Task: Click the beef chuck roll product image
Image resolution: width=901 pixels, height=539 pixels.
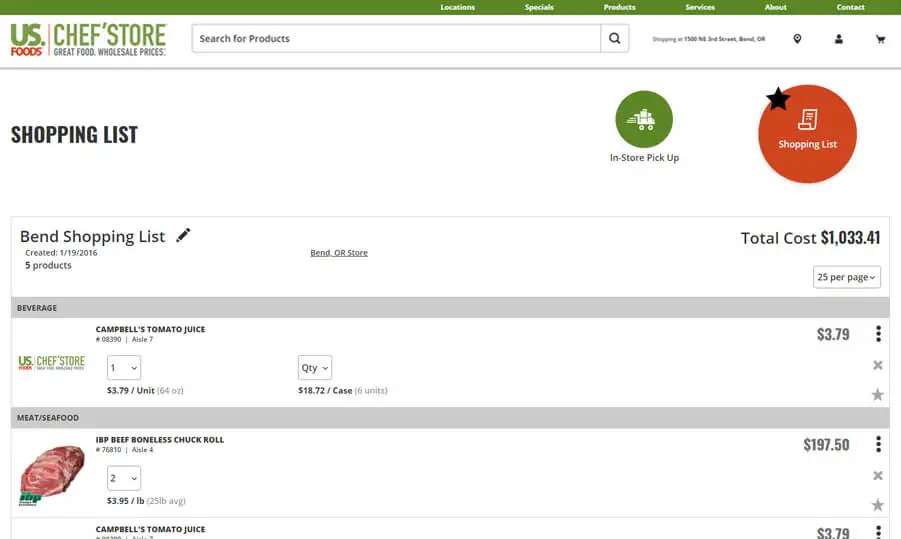Action: [52, 475]
